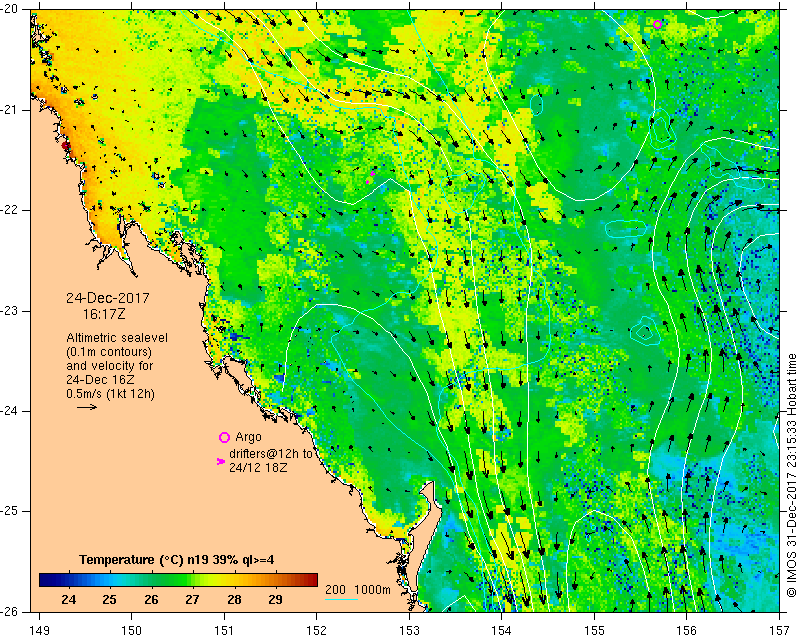Click the magenta Argo legend circle
Viewport: 800px width, 640px height.
224,437
